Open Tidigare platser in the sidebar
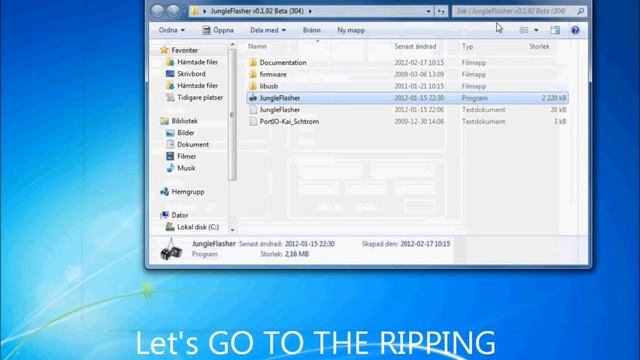Viewport: 640px width, 360px height. tap(200, 98)
